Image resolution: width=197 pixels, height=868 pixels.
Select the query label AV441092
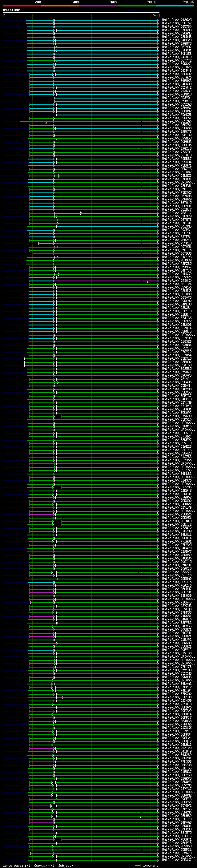point(11,10)
